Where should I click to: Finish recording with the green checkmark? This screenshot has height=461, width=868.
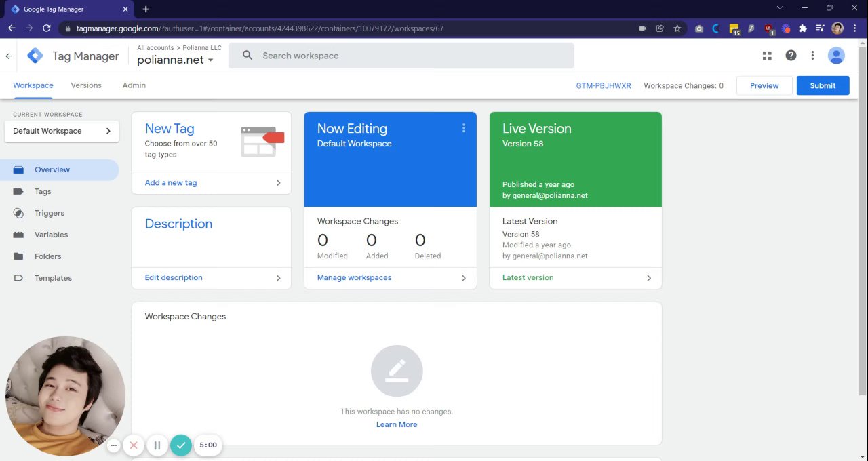181,445
